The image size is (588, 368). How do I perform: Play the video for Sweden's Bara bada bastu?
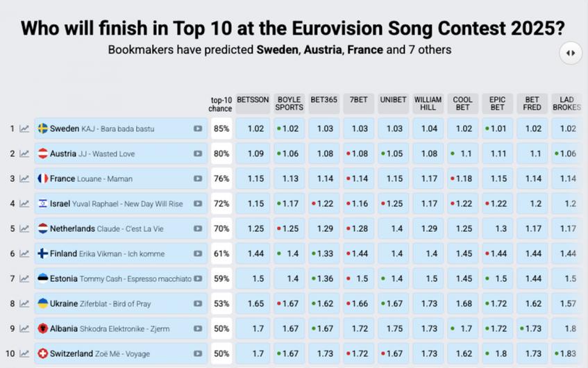(x=198, y=128)
